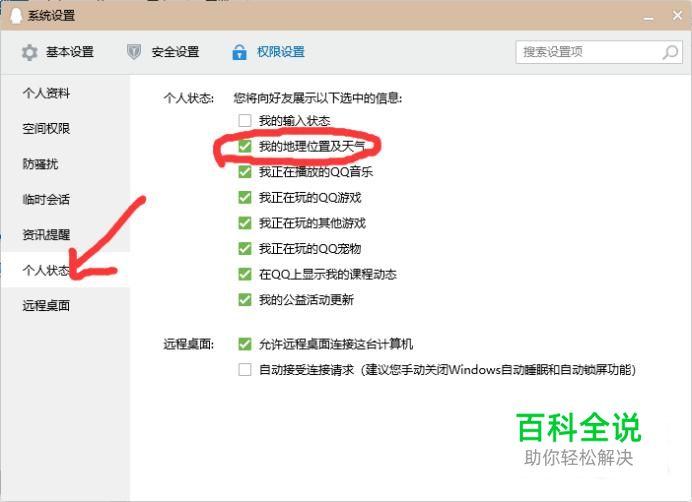Toggle 我正在玩的其他游戏 checkbox
The width and height of the screenshot is (692, 502).
point(245,223)
